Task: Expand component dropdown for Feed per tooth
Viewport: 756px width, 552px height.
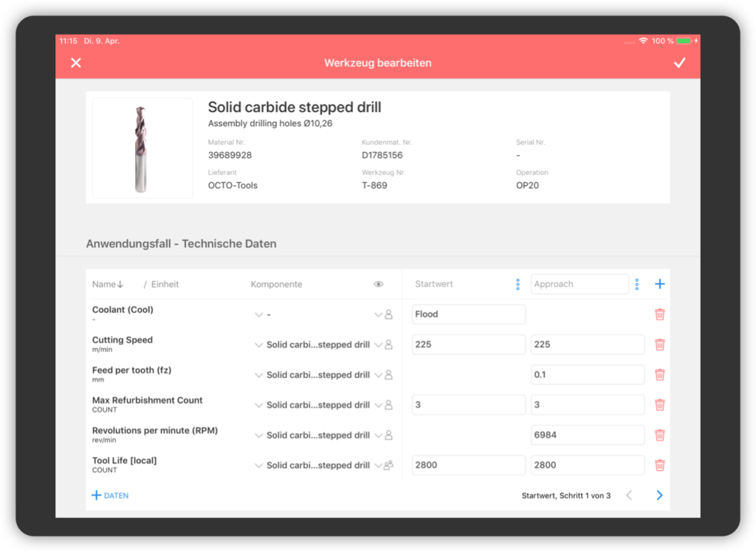Action: point(258,375)
